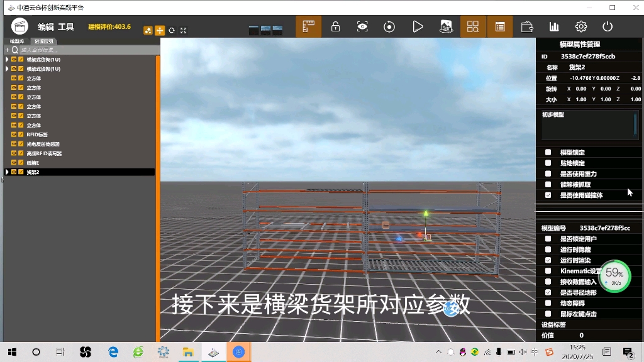Start the simulation with the play icon
Viewport: 644px width, 362px height.
[x=416, y=26]
